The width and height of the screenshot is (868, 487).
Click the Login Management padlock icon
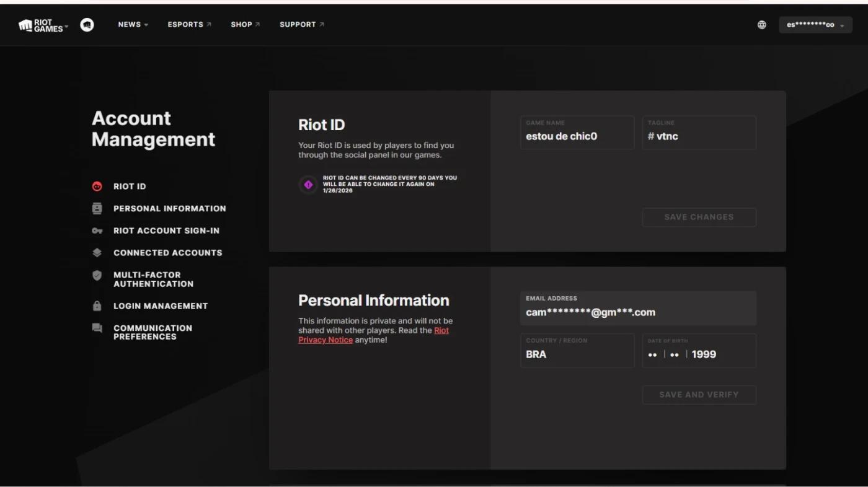pyautogui.click(x=97, y=306)
